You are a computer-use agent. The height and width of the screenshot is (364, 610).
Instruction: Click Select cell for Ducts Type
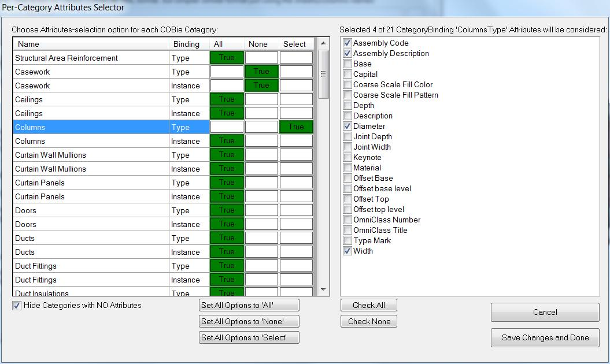(x=296, y=239)
